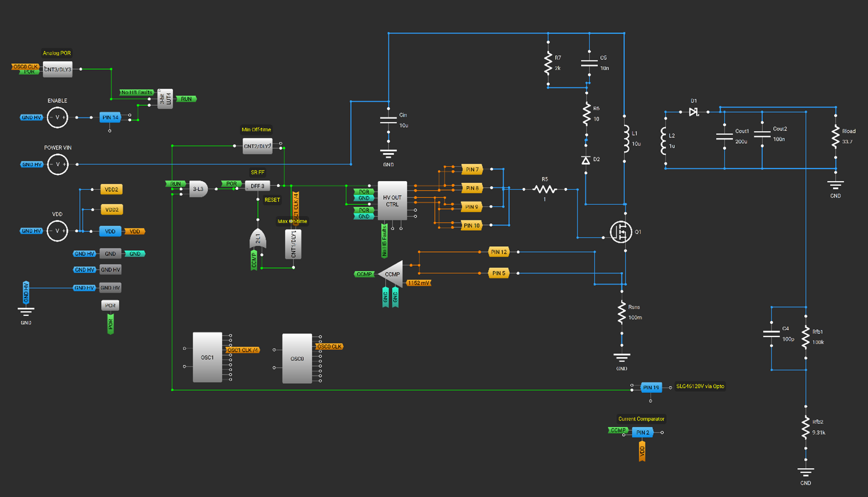
Task: Select the 2-L1 OR gate
Action: (x=258, y=238)
